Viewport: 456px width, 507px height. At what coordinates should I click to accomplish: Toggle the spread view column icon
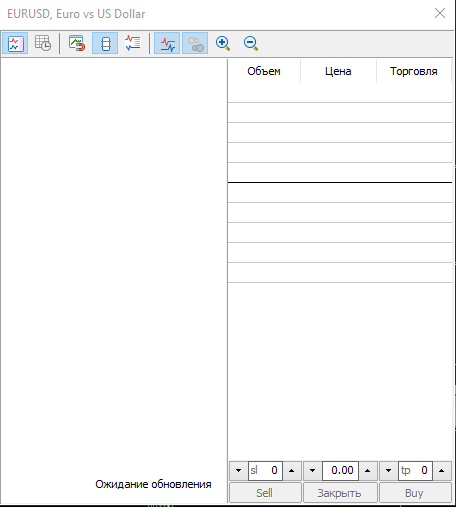tap(105, 43)
